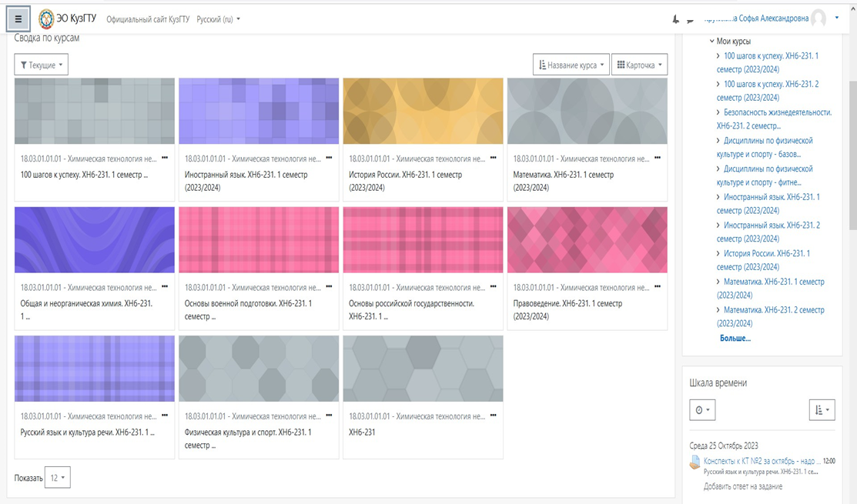Select Безопасность жизнедеятельности in sidebar tree
This screenshot has height=504, width=857.
[x=774, y=119]
